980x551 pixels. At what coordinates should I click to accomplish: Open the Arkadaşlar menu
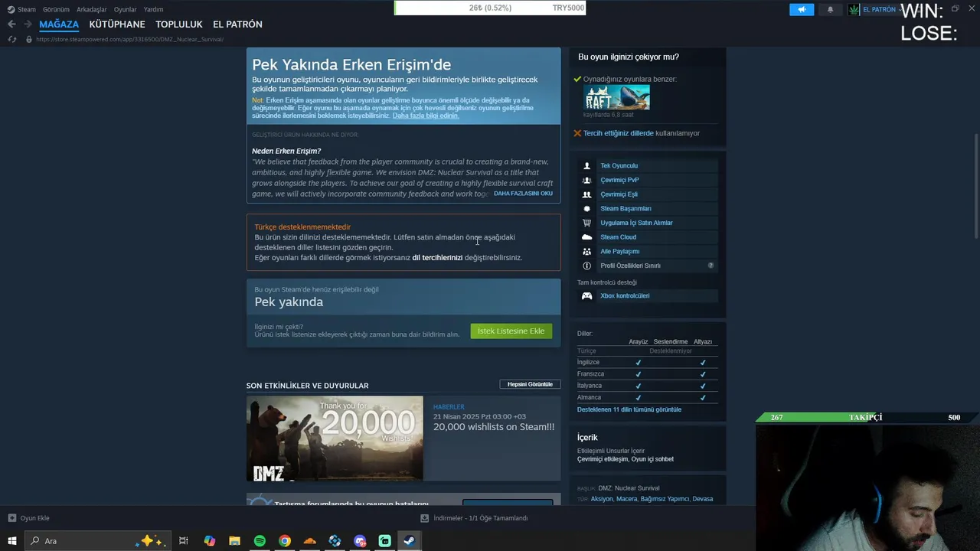click(92, 9)
